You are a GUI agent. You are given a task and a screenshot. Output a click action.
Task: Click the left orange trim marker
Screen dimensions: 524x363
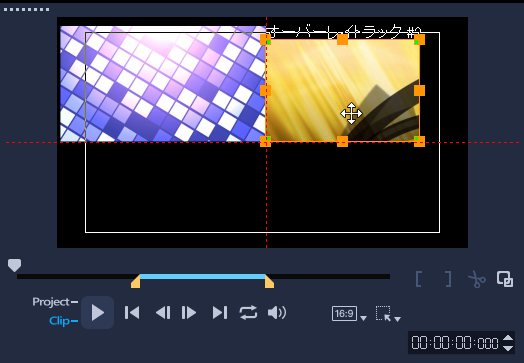click(136, 281)
